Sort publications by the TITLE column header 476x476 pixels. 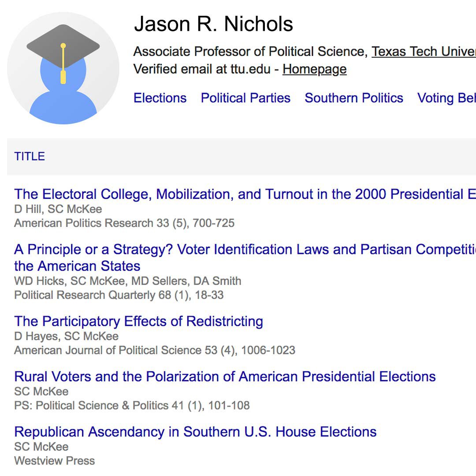point(30,156)
